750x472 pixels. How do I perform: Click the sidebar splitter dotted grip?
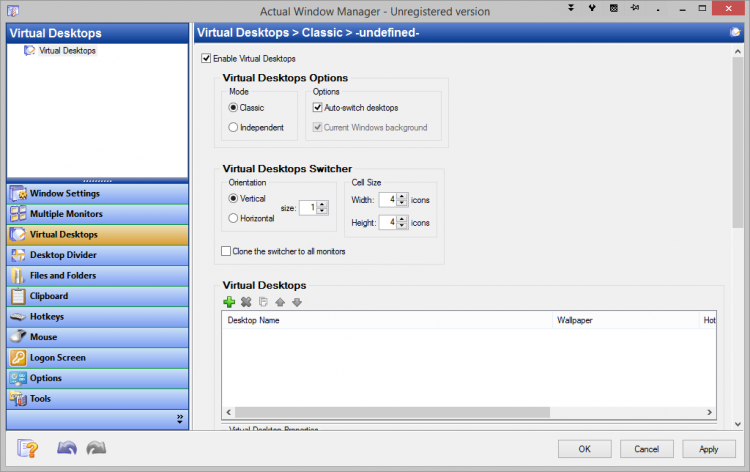pyautogui.click(x=98, y=181)
